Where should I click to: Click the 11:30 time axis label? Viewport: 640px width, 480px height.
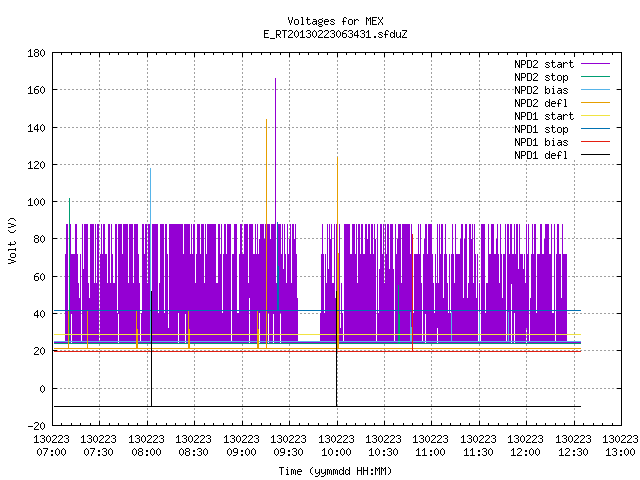tap(478, 452)
